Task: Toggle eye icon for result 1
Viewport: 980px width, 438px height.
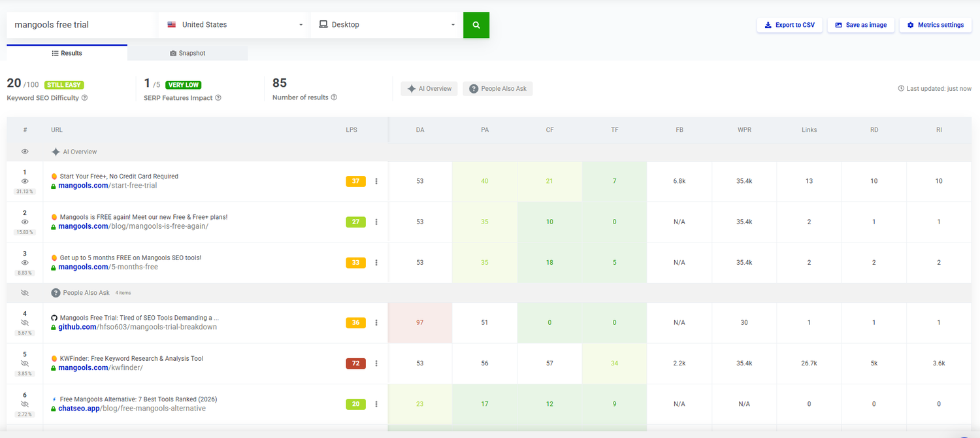Action: tap(25, 181)
